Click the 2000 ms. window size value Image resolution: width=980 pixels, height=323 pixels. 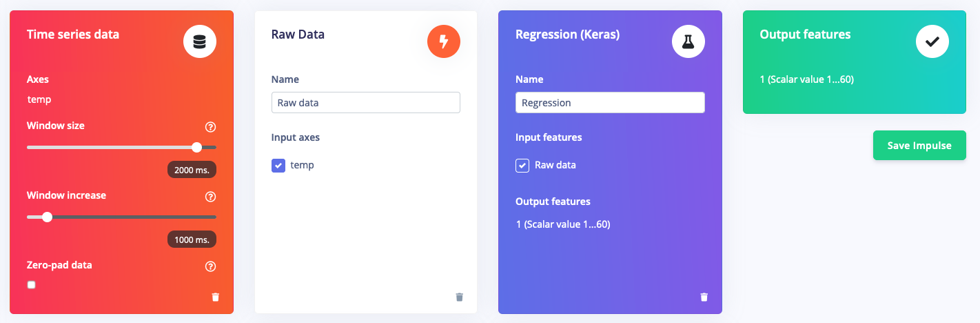tap(192, 170)
